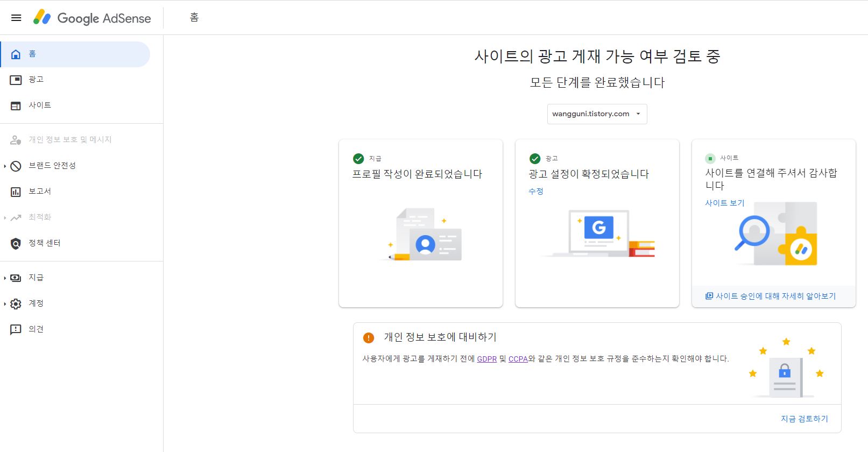868x452 pixels.
Task: Open the hamburger main menu
Action: coord(16,18)
